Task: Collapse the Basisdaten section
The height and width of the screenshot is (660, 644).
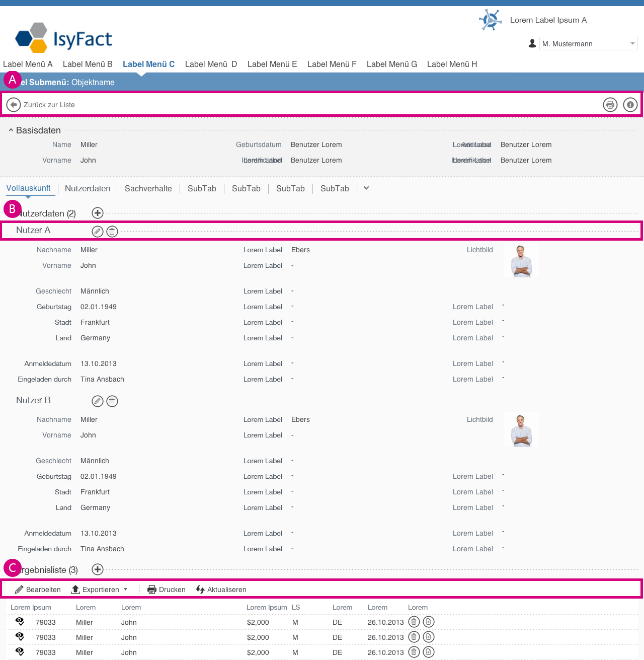Action: (x=11, y=130)
